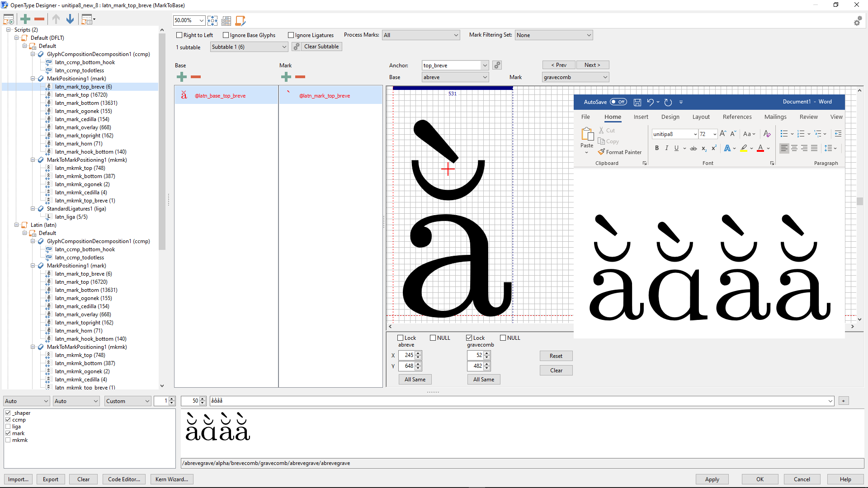Image resolution: width=868 pixels, height=488 pixels.
Task: Remove a mark glyph with the red minus
Action: point(300,77)
